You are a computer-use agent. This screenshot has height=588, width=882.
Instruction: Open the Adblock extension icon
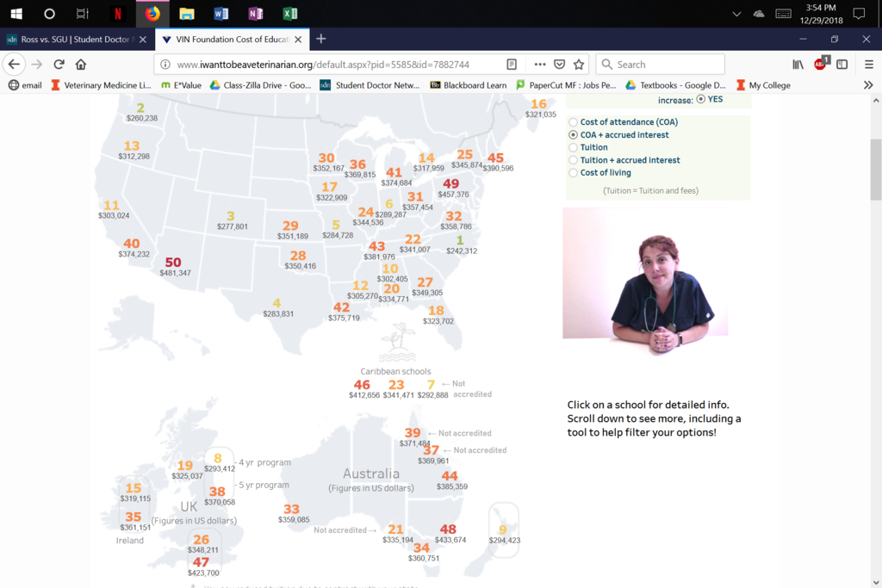(x=821, y=63)
